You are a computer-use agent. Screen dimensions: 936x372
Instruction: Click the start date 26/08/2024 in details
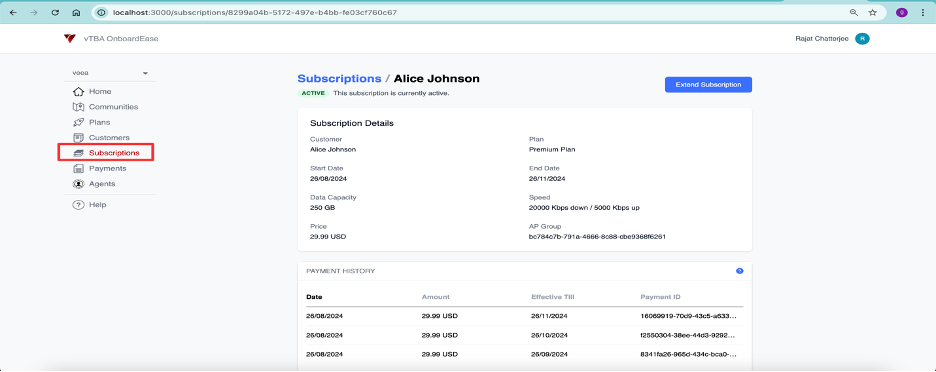pyautogui.click(x=328, y=179)
